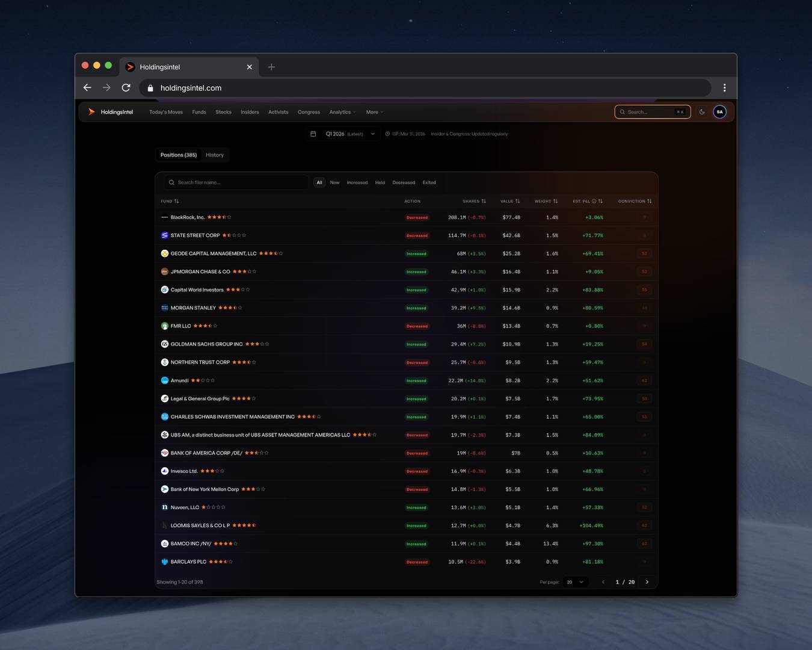This screenshot has height=650, width=812.
Task: Toggle dark mode moon icon
Action: tap(702, 112)
